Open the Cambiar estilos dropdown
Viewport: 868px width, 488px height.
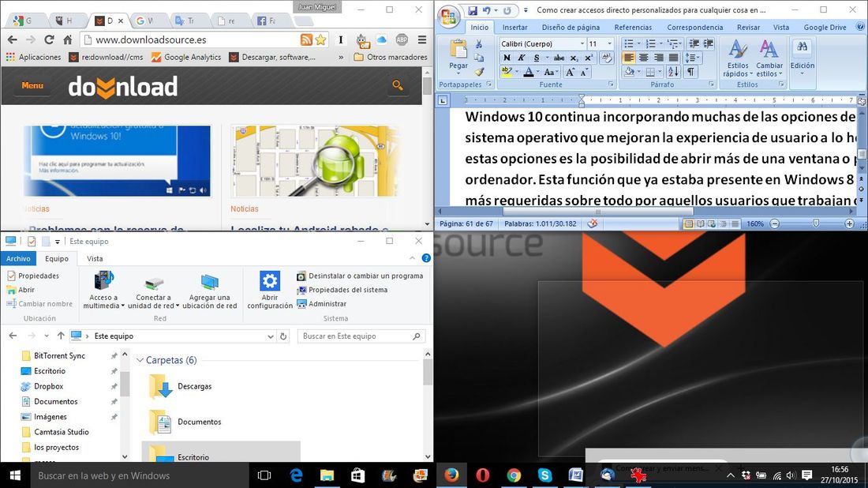coord(769,58)
